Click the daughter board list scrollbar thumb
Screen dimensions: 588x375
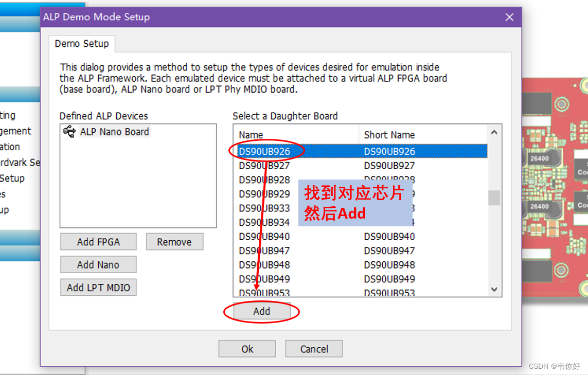[x=494, y=198]
